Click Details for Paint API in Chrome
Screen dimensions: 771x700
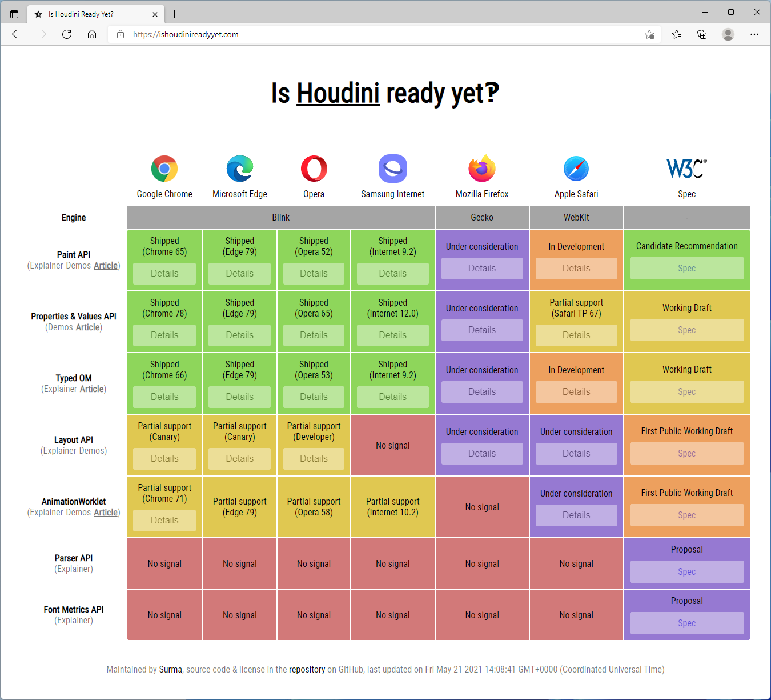coord(164,274)
